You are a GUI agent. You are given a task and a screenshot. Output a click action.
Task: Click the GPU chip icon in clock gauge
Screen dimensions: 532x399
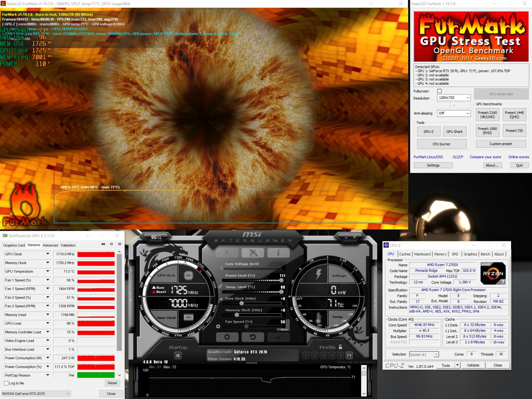coord(189,275)
